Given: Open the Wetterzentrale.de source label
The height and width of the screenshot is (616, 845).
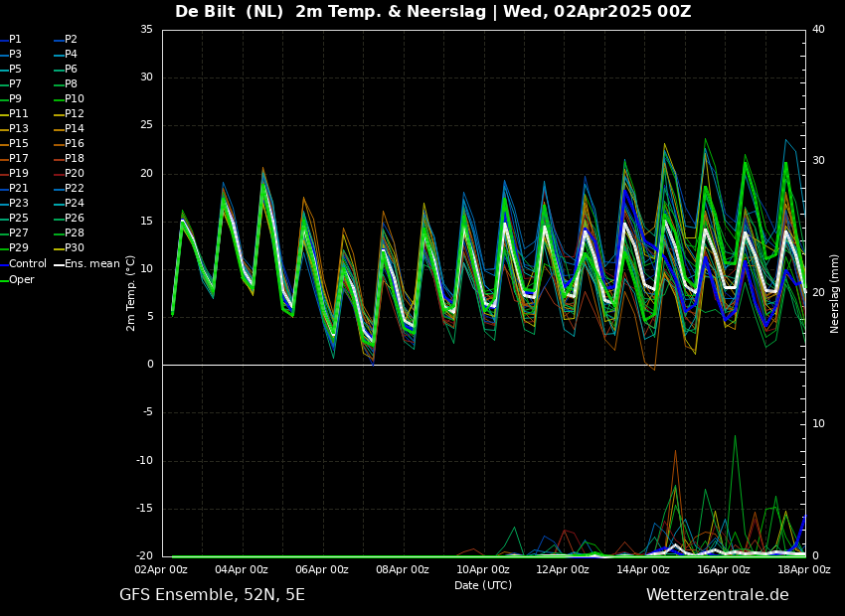Looking at the screenshot, I should pyautogui.click(x=718, y=595).
